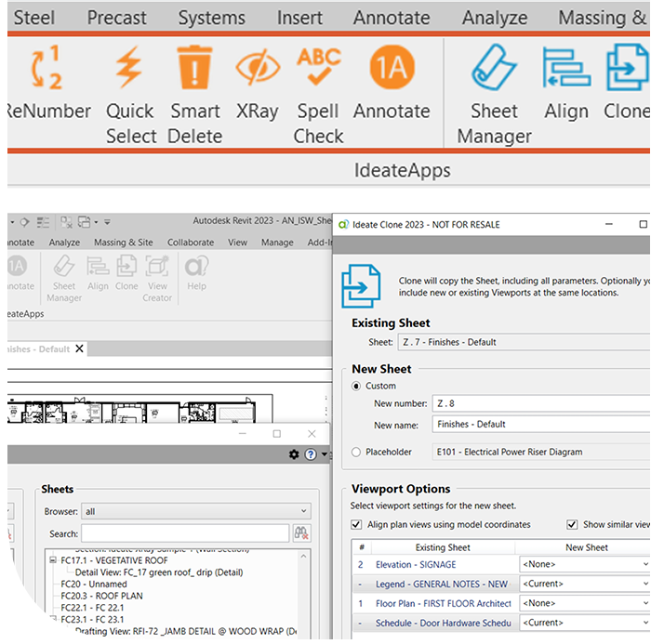Open New Sheet dropdown for Floor Plan - FIRST FLOOR
The width and height of the screenshot is (651, 644).
[585, 603]
